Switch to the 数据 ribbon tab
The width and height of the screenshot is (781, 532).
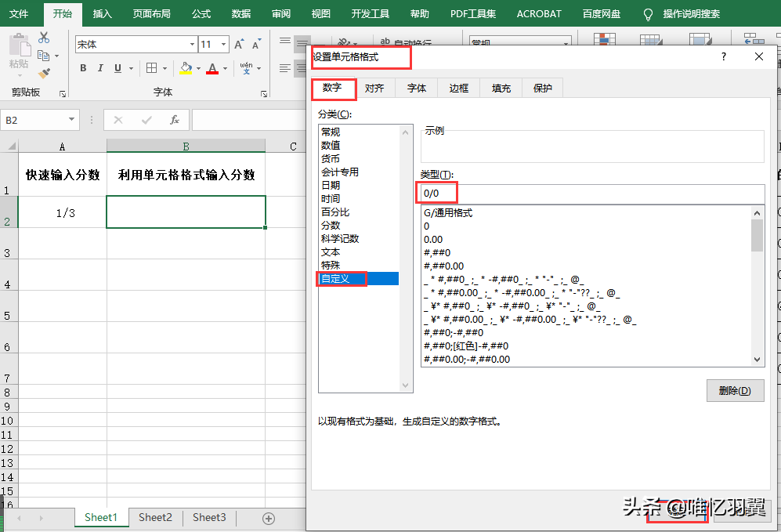pyautogui.click(x=241, y=13)
